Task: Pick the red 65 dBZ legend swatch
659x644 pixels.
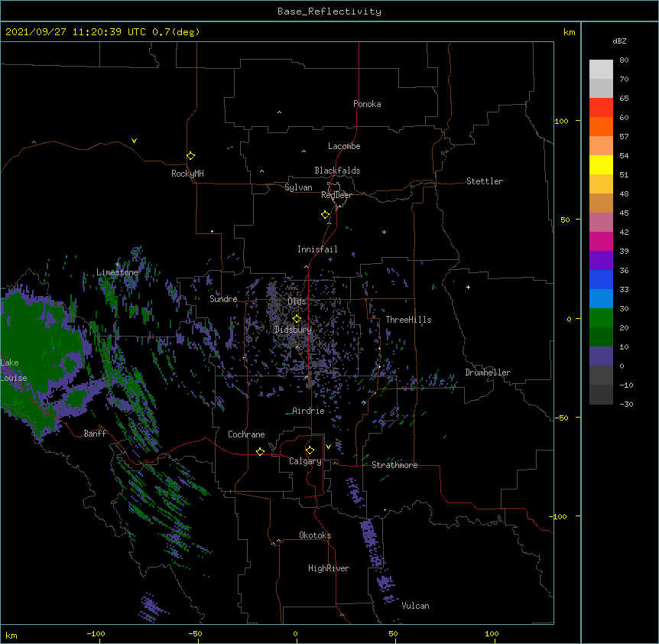Action: tap(601, 107)
